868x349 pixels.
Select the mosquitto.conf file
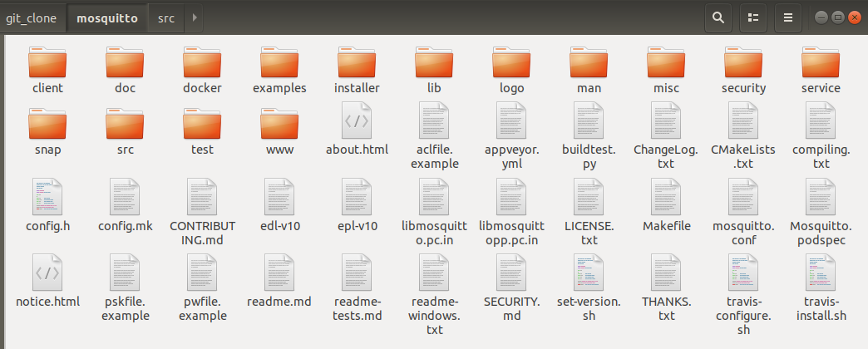[x=743, y=198]
